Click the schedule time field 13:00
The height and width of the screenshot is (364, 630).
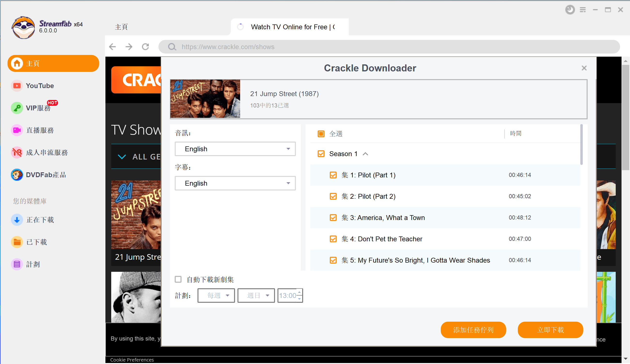tap(288, 296)
